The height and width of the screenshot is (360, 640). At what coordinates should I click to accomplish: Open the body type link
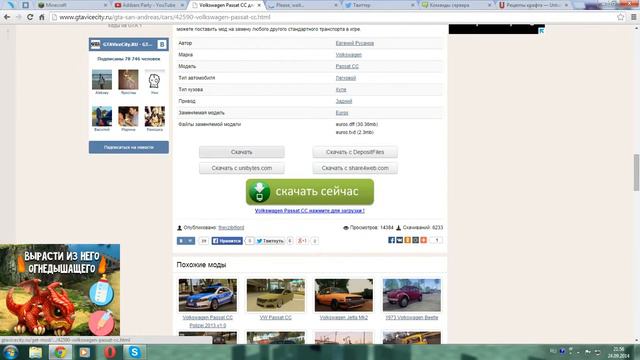tap(341, 89)
